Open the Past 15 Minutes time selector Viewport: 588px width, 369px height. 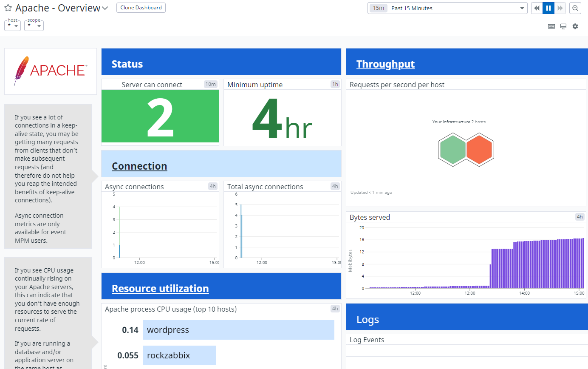[447, 8]
